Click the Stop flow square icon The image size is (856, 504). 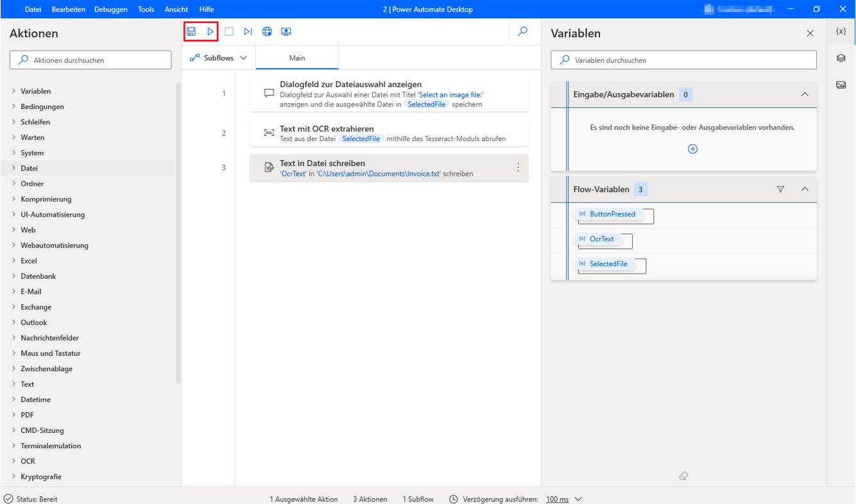click(x=229, y=31)
